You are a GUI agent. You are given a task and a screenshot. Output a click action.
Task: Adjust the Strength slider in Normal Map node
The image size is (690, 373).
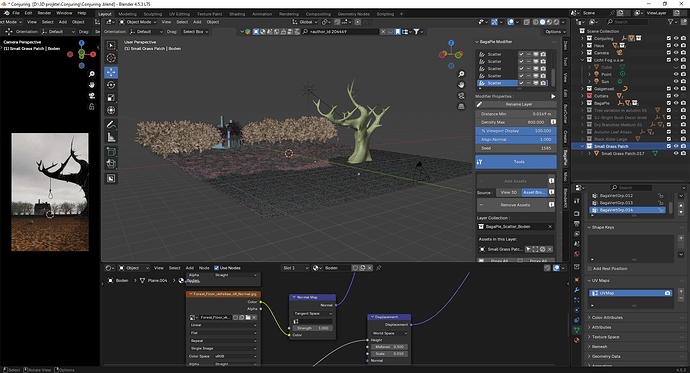313,328
